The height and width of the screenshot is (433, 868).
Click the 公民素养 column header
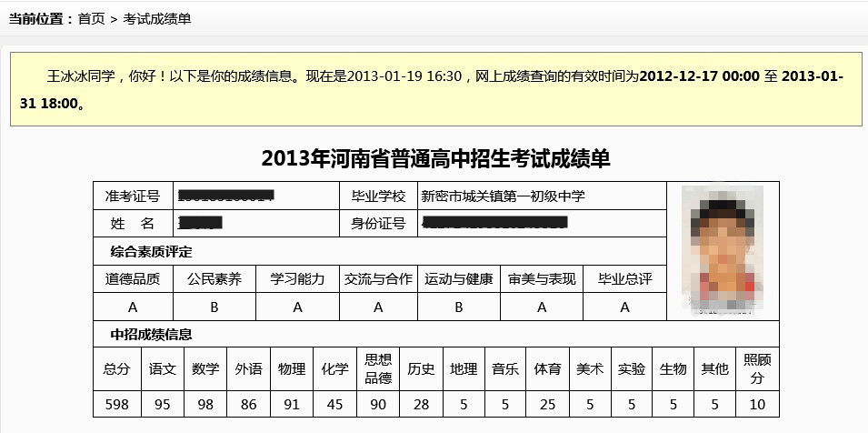(x=215, y=279)
